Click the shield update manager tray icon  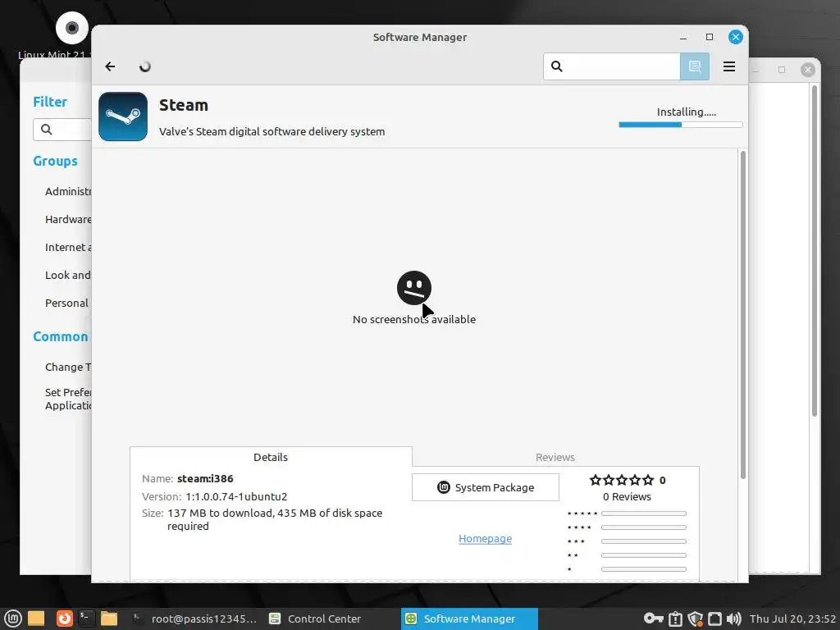pyautogui.click(x=696, y=619)
